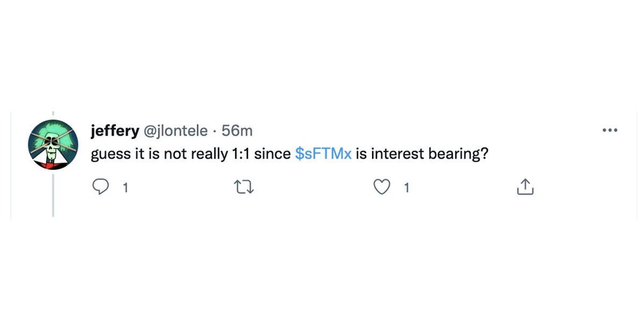Open the three-dot more options menu
644x328 pixels.
pos(610,130)
